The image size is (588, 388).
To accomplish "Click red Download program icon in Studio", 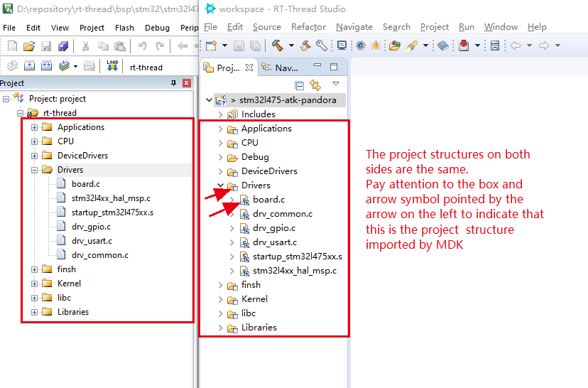I will pos(464,45).
